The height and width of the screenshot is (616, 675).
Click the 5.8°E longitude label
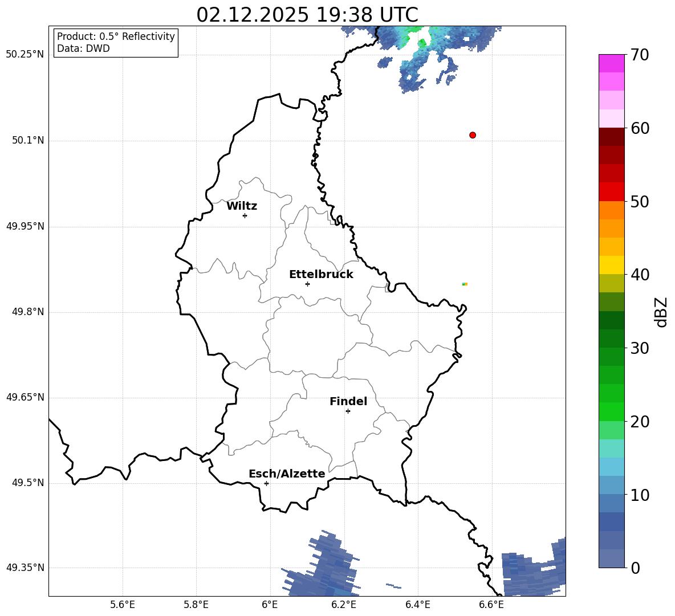point(196,605)
